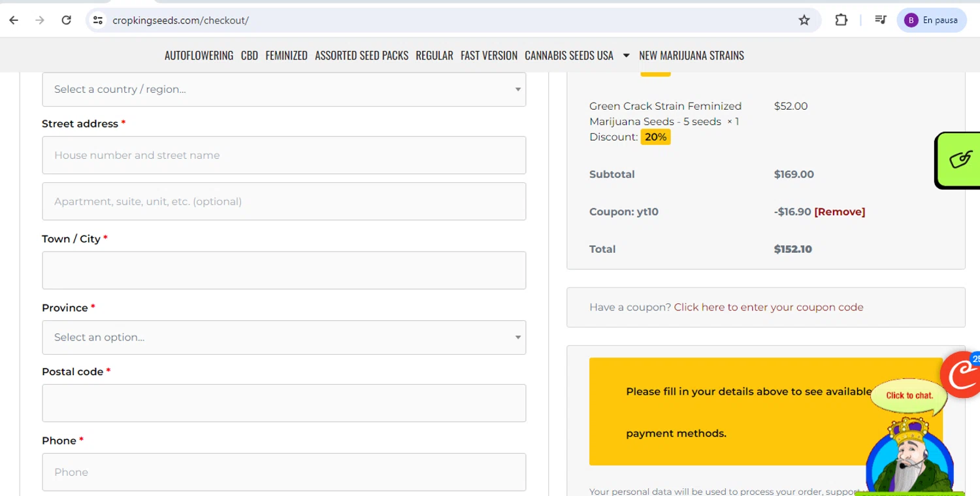Image resolution: width=980 pixels, height=496 pixels.
Task: Click the $52.00 product price
Action: pos(791,106)
